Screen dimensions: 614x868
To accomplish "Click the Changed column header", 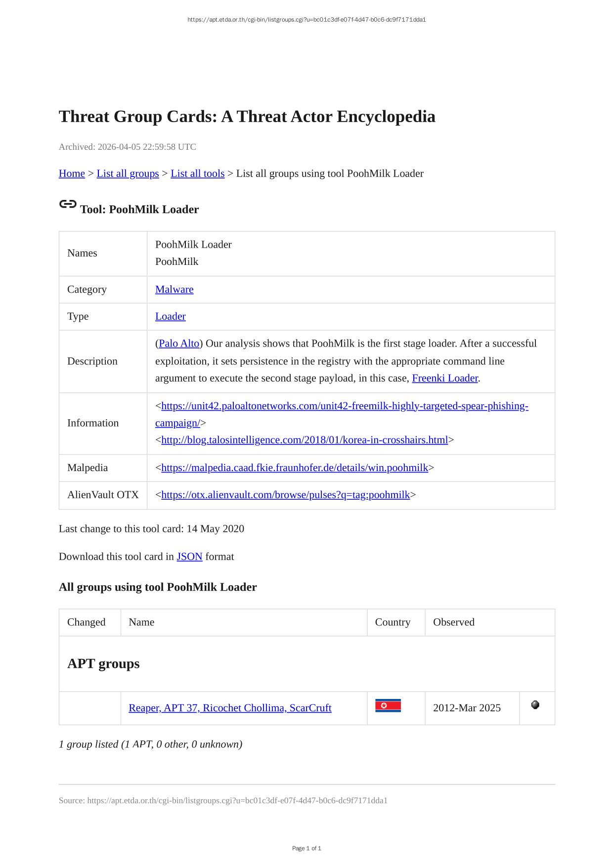I will pyautogui.click(x=86, y=622).
